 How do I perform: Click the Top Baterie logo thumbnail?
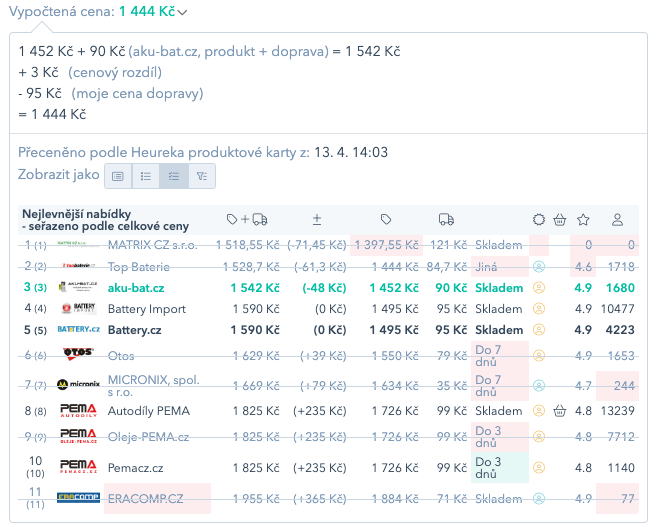78,266
